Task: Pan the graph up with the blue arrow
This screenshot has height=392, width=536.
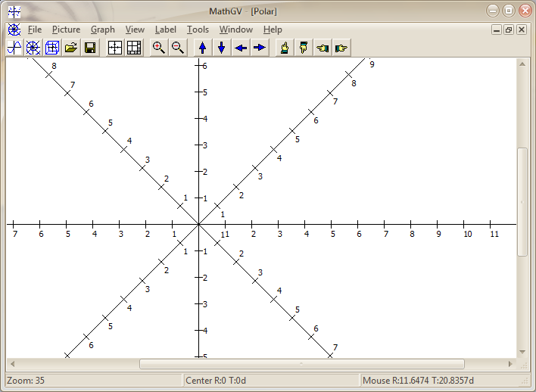Action: point(202,48)
